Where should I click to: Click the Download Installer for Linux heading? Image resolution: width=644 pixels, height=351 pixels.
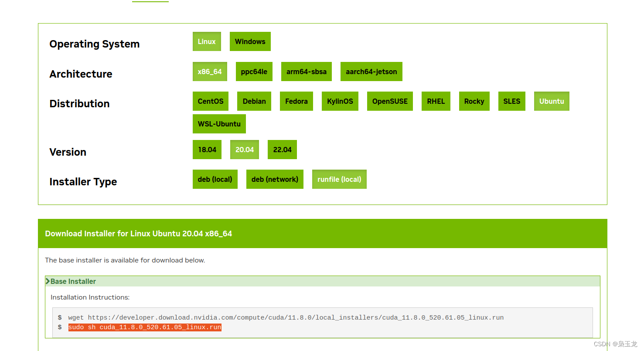pyautogui.click(x=139, y=234)
